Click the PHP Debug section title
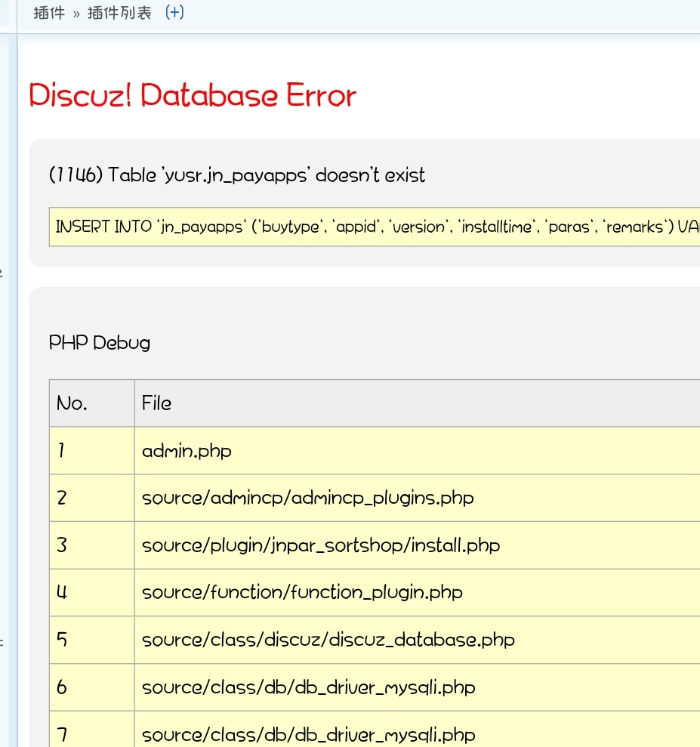Viewport: 700px width, 747px height. click(x=100, y=342)
